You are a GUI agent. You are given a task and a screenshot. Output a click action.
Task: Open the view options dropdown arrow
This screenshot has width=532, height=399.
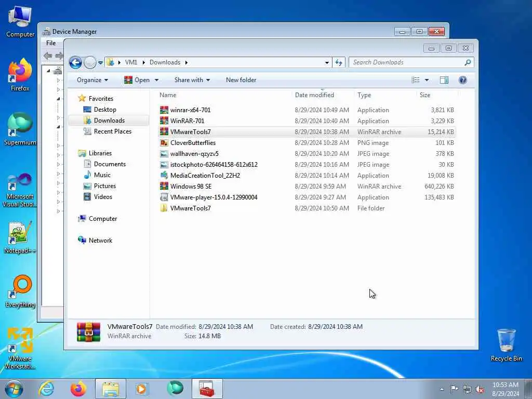[x=427, y=80]
